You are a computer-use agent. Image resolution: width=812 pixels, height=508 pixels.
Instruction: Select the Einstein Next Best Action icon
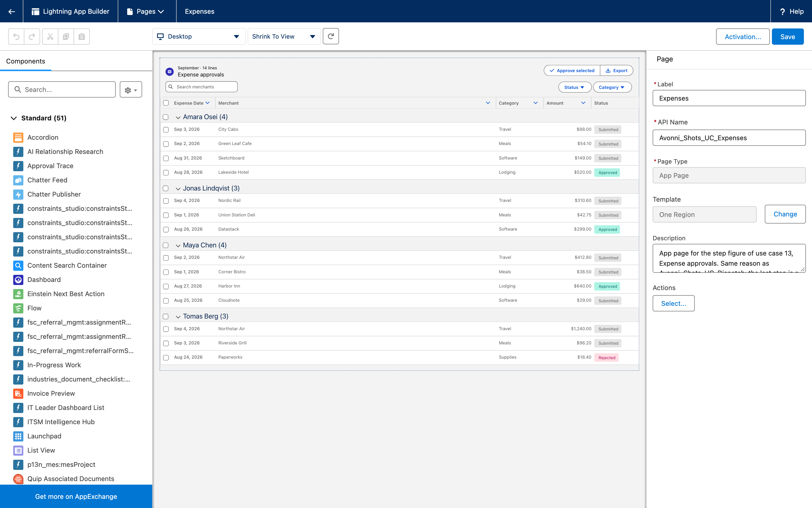pyautogui.click(x=18, y=294)
